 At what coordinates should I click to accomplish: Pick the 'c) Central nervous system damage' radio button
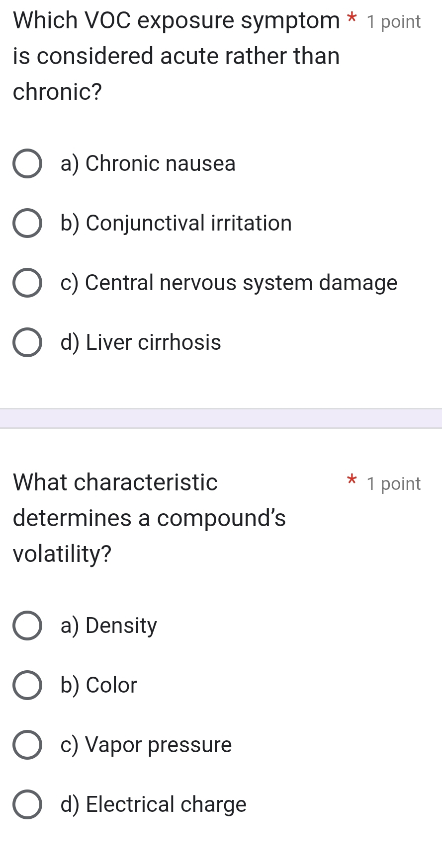(27, 283)
